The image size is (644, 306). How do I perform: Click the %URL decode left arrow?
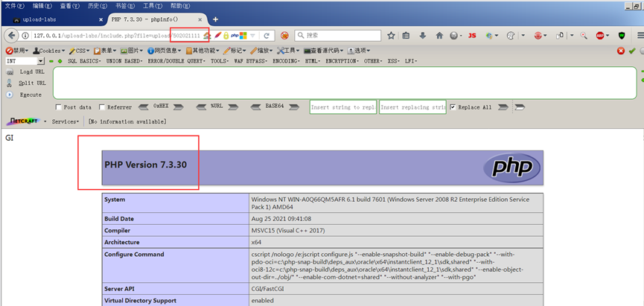201,107
